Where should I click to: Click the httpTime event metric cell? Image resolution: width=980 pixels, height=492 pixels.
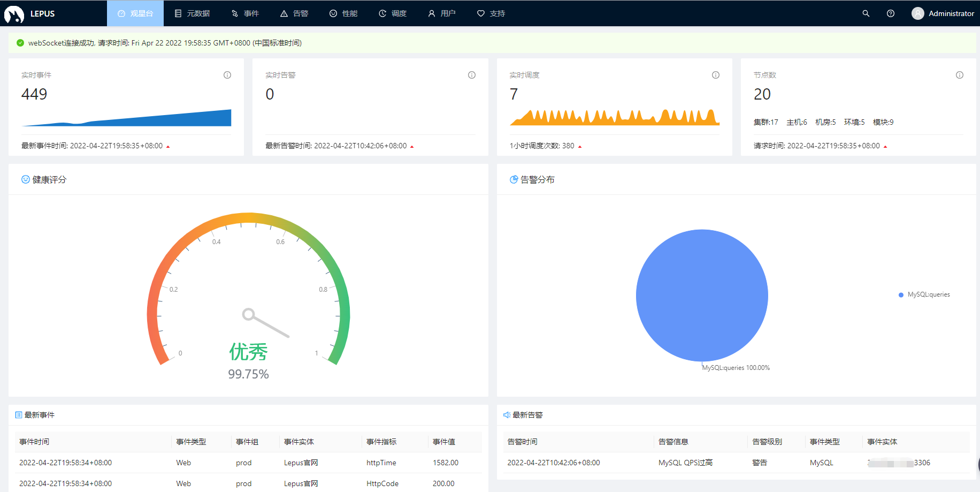(381, 463)
